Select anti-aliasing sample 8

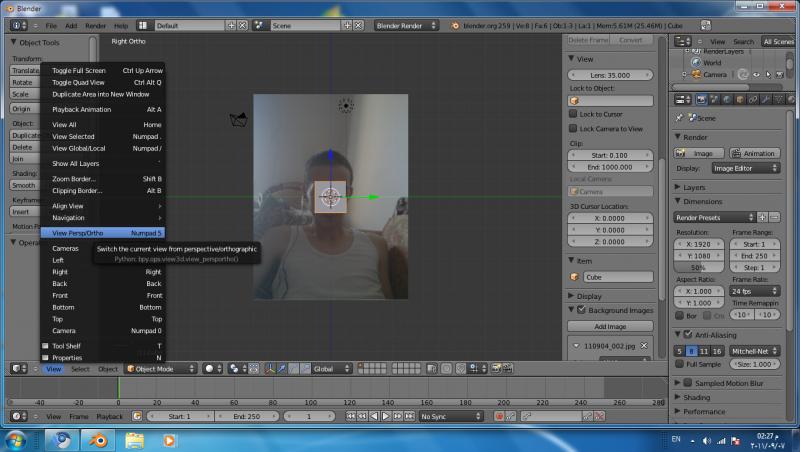pyautogui.click(x=691, y=351)
